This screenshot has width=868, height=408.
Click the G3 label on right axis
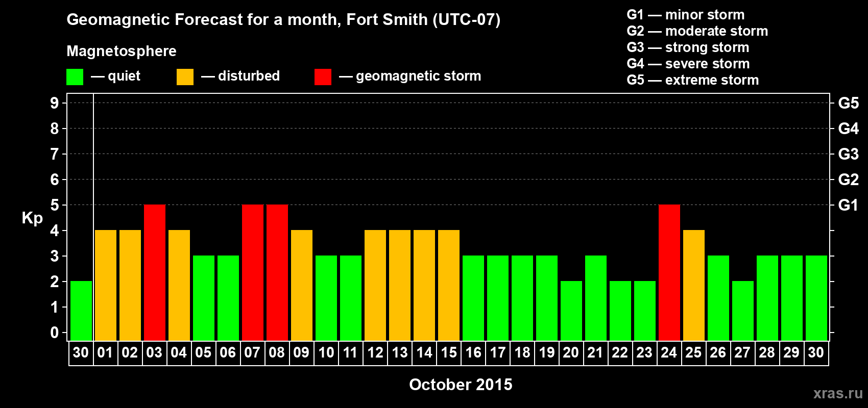848,154
